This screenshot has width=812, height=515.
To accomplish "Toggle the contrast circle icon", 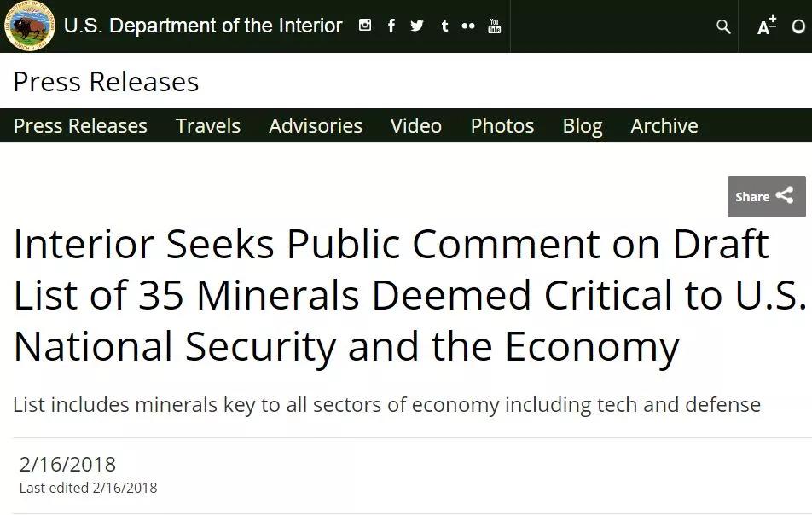I will pyautogui.click(x=799, y=26).
